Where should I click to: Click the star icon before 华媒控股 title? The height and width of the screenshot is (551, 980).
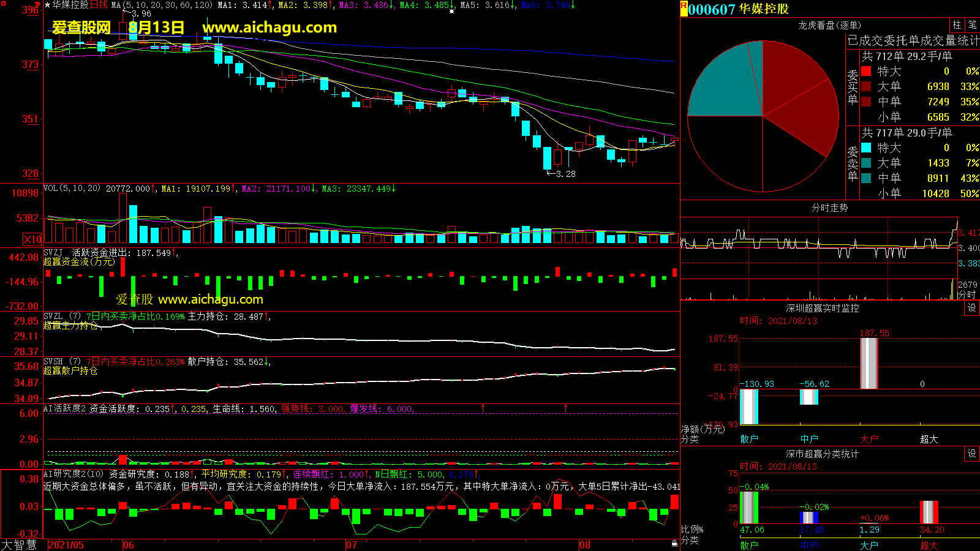(x=48, y=5)
